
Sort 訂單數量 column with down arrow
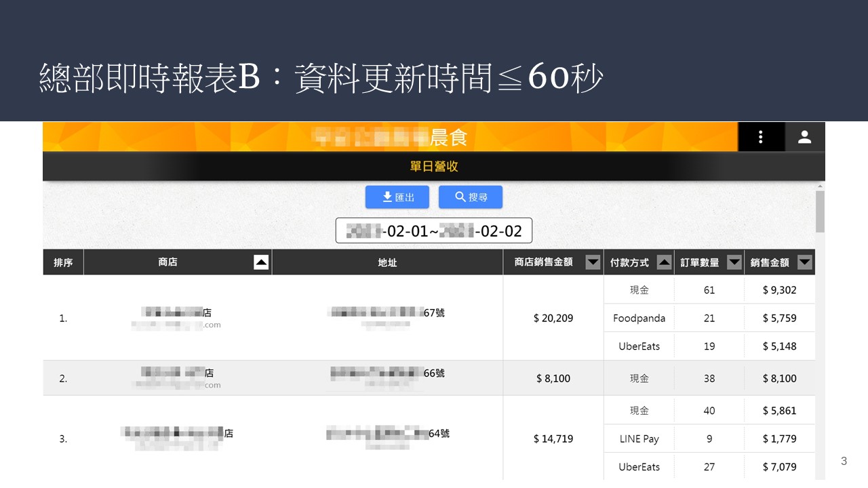point(734,262)
